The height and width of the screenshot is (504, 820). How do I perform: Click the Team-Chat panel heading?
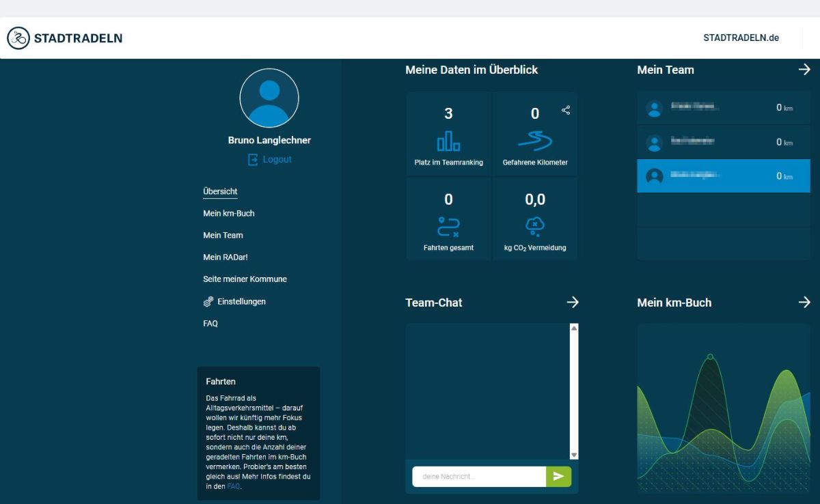pos(434,303)
